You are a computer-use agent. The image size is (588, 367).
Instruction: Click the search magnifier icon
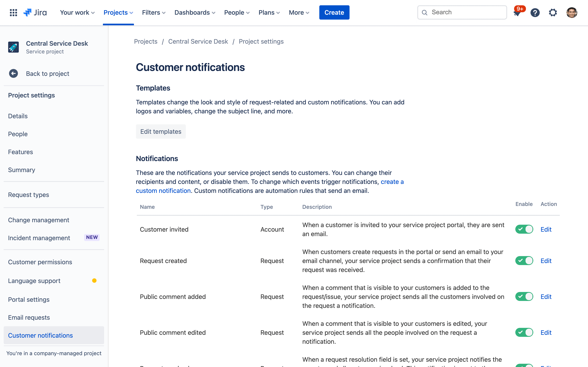pyautogui.click(x=425, y=12)
